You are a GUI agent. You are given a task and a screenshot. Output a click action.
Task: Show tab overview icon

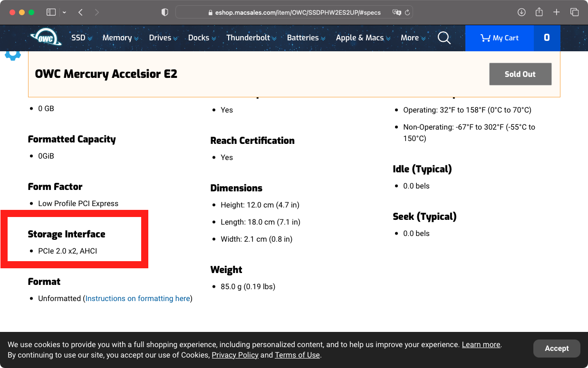tap(574, 12)
